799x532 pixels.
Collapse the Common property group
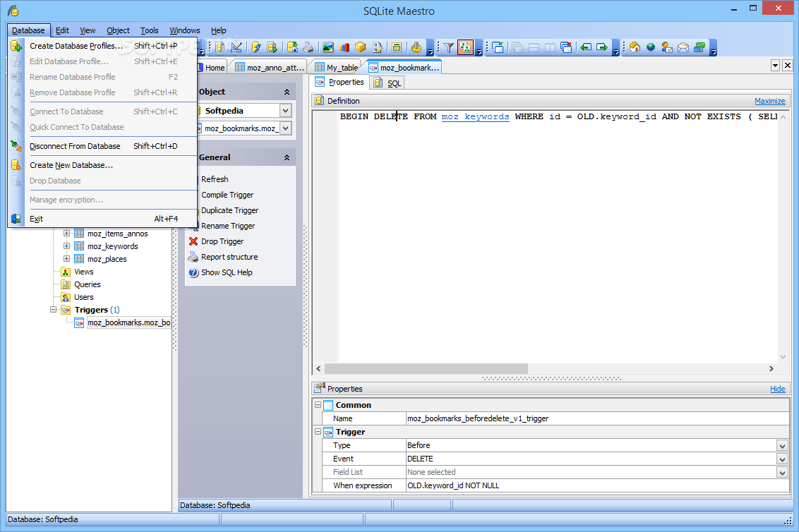318,405
